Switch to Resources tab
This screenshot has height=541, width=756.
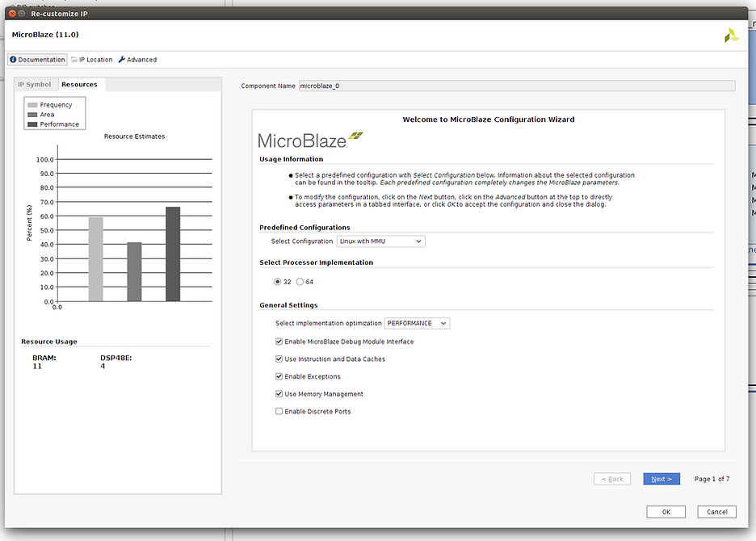click(x=80, y=85)
